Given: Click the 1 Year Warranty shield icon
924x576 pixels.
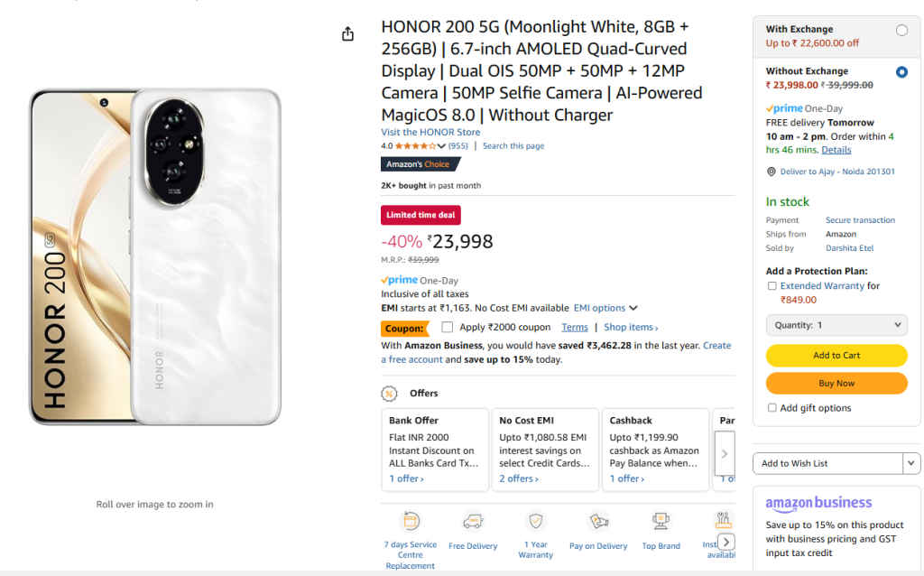Looking at the screenshot, I should (535, 522).
